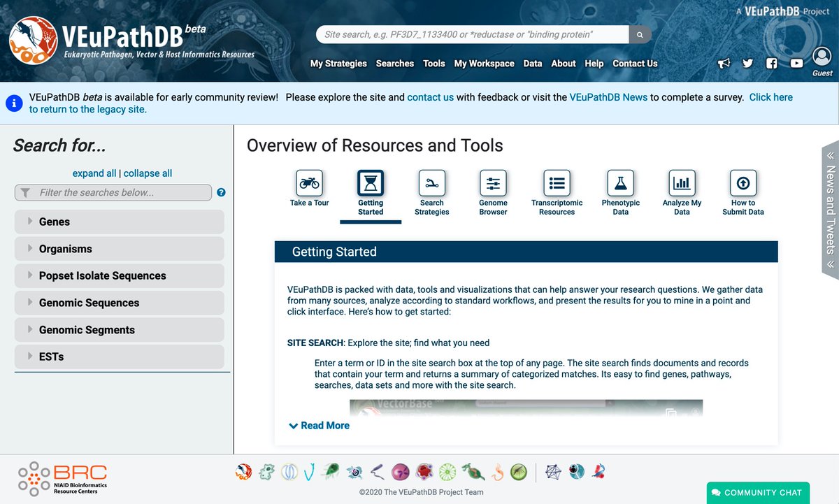Open the Tools menu
This screenshot has height=504, width=839.
[433, 63]
